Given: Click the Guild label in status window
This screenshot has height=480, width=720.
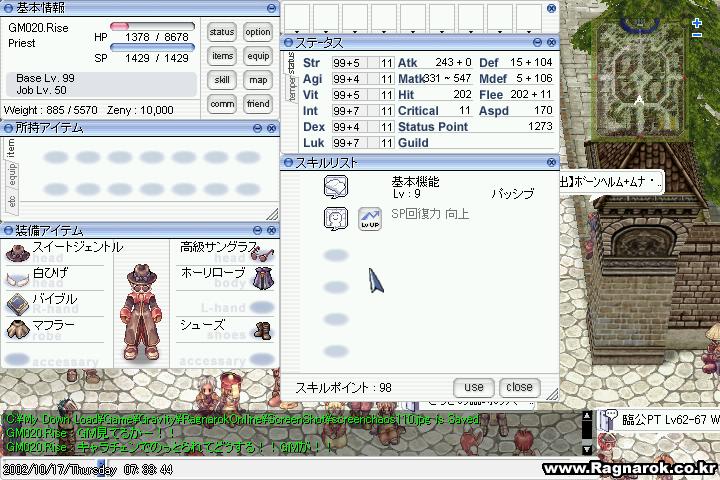Looking at the screenshot, I should tap(413, 143).
